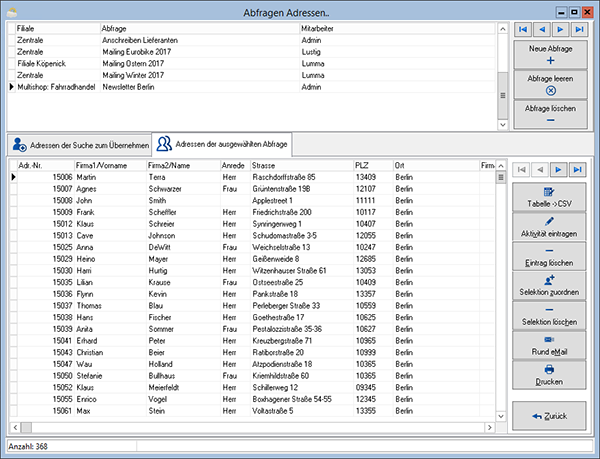
Task: Select Friedrichstraße 200 cell
Action: point(302,212)
